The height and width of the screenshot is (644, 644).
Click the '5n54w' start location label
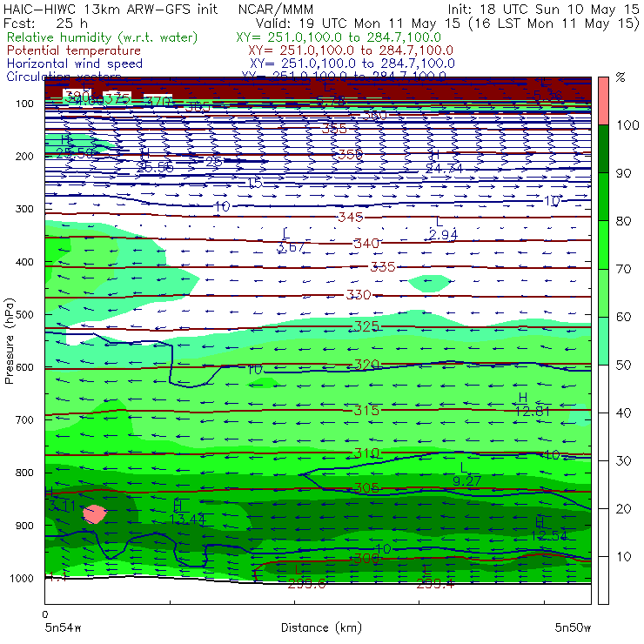64,628
